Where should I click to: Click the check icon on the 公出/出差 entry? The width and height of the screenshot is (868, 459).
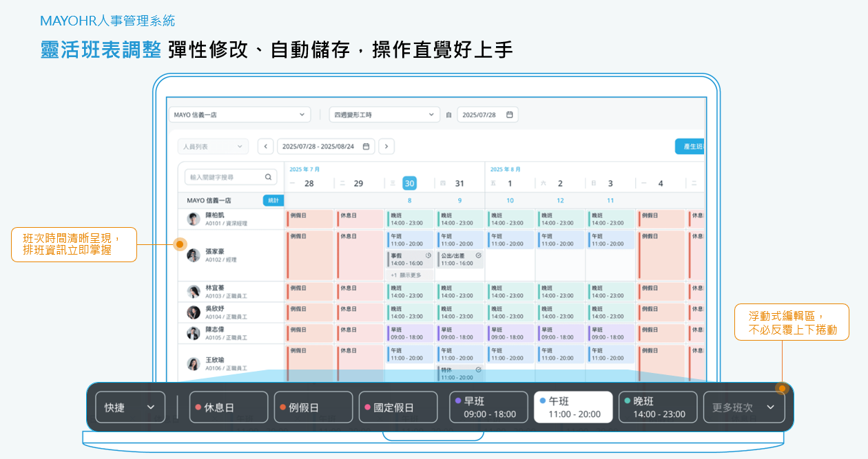(x=478, y=255)
